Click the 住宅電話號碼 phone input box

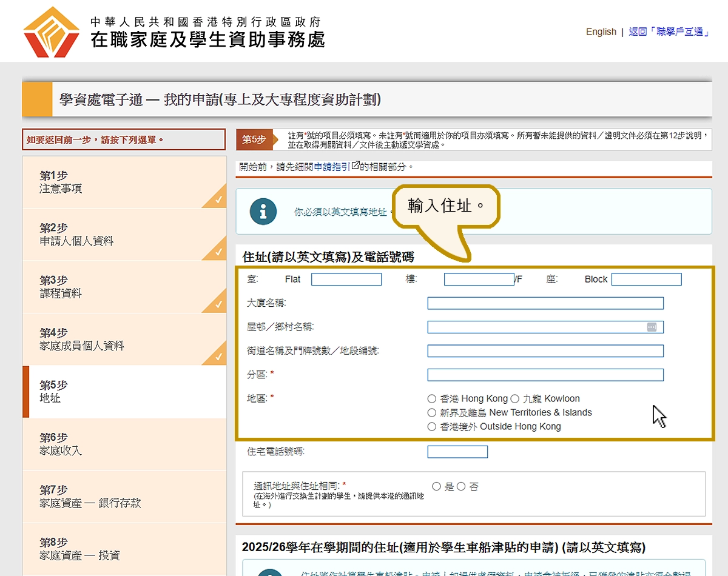[x=457, y=452]
